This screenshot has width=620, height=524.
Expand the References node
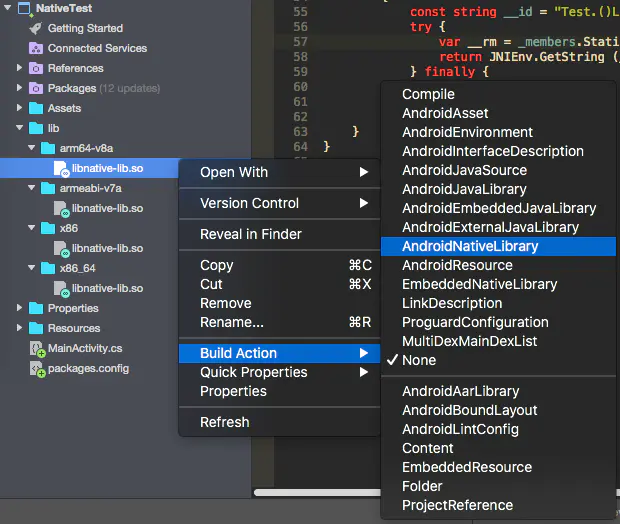click(19, 68)
